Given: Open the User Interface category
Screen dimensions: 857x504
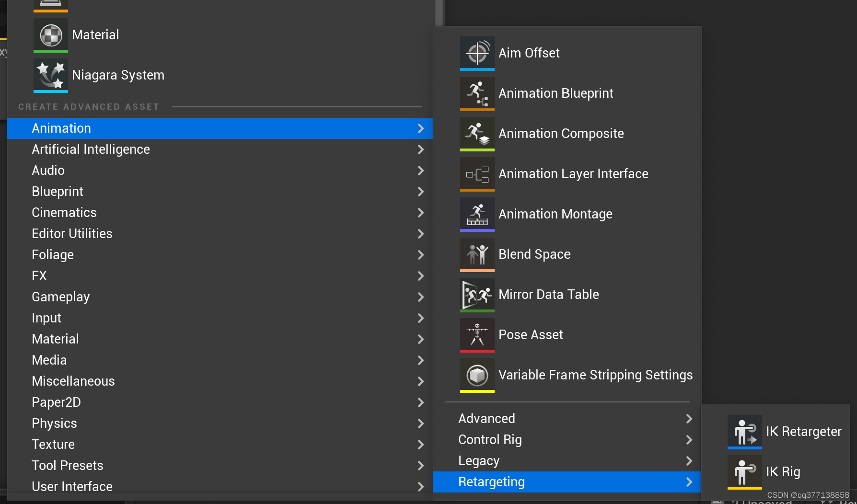Looking at the screenshot, I should pyautogui.click(x=220, y=487).
